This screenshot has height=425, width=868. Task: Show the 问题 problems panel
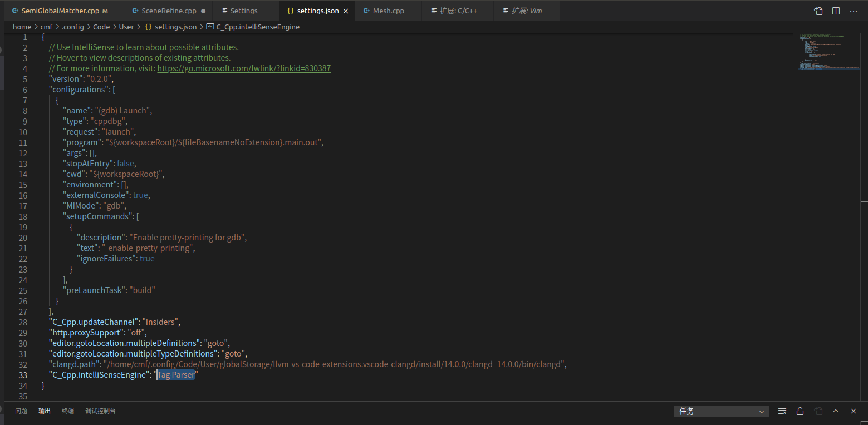(x=21, y=411)
